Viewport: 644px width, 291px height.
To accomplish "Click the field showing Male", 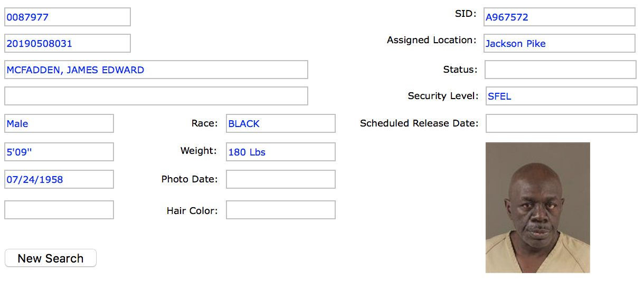I will [x=59, y=123].
